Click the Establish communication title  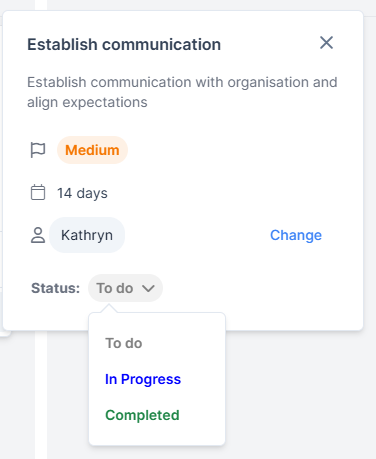tap(124, 44)
